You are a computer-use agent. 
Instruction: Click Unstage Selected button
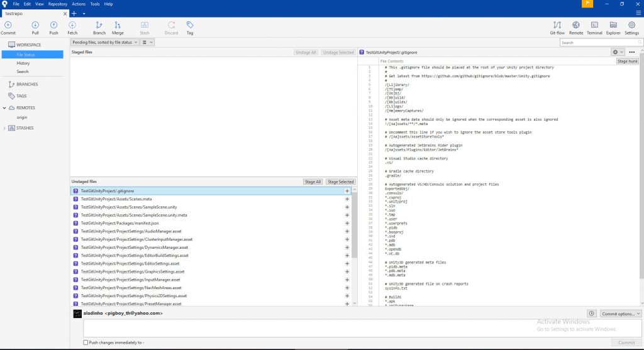coord(338,53)
